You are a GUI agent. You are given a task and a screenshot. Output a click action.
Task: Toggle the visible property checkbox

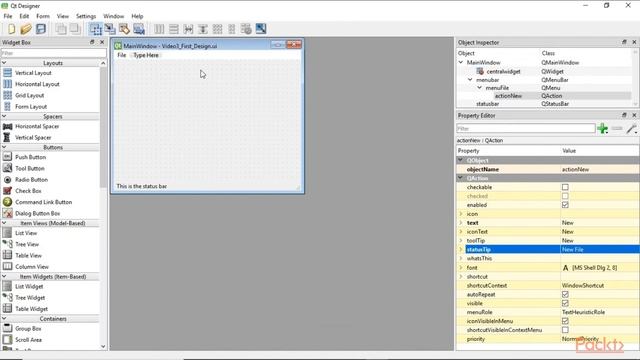point(565,303)
